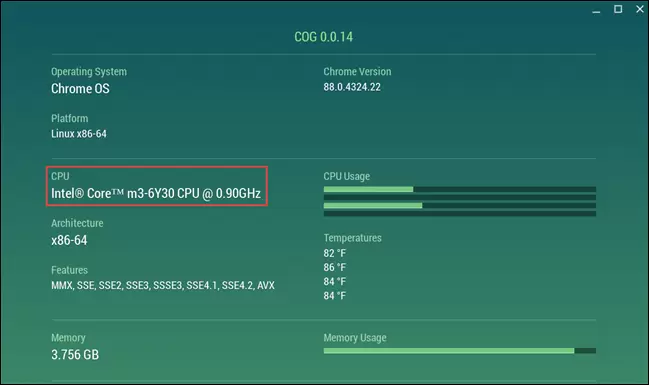Select the Chrome OS operating system value

[x=80, y=89]
